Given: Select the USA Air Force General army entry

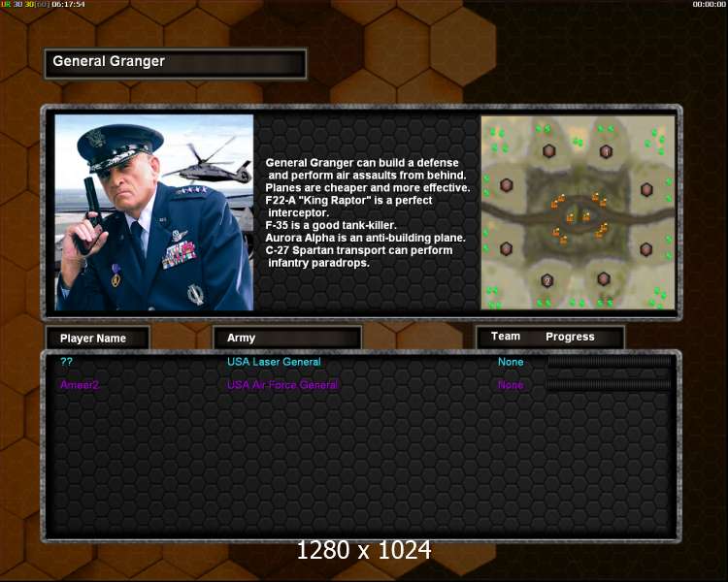Looking at the screenshot, I should tap(281, 385).
